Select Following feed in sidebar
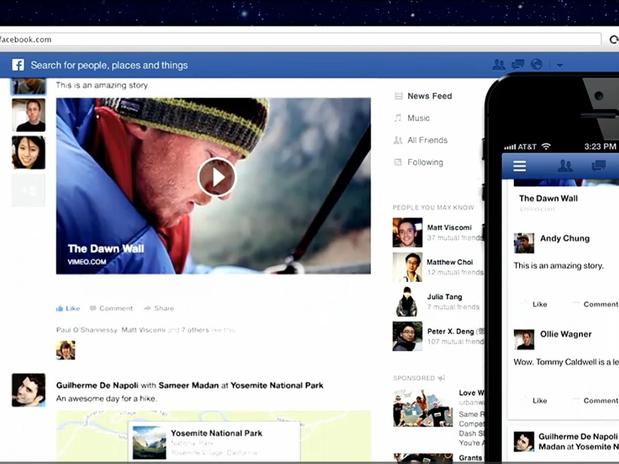 click(x=425, y=162)
